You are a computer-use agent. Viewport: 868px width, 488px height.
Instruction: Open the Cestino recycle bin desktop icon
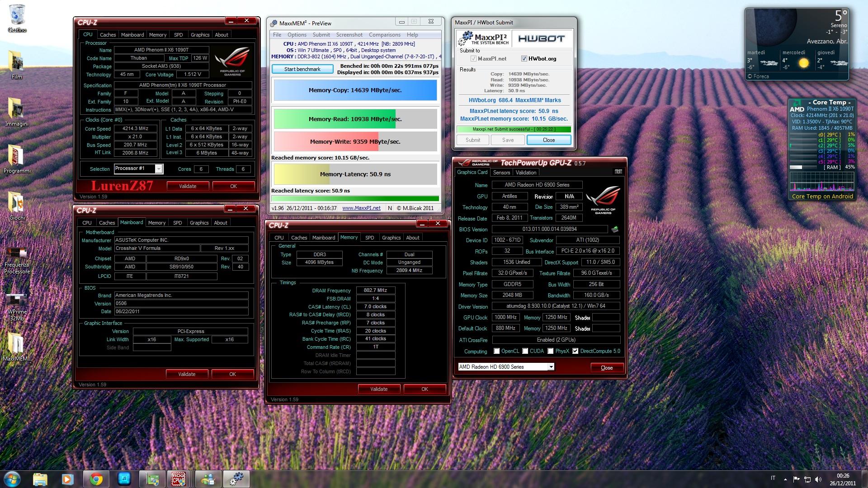coord(17,18)
